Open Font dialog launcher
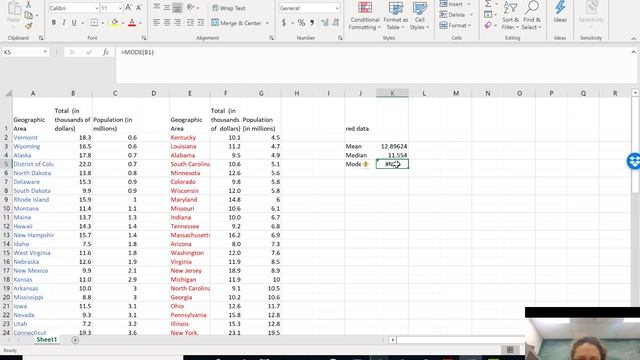640x360 pixels. point(144,38)
